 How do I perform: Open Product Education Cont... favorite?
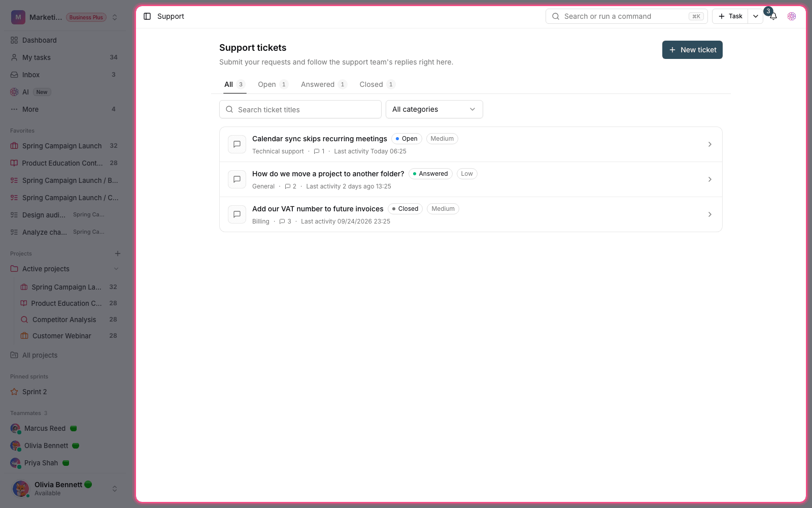point(65,163)
